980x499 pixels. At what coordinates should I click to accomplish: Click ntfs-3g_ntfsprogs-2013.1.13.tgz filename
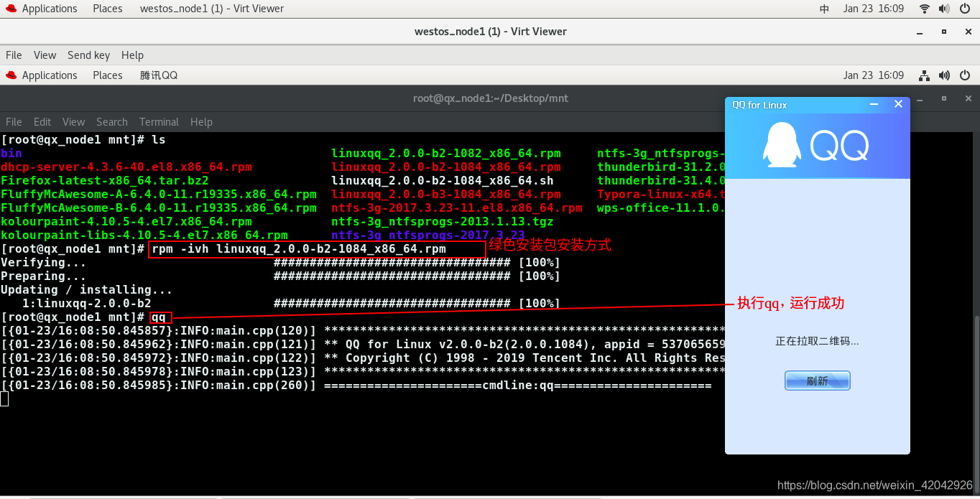[x=443, y=221]
